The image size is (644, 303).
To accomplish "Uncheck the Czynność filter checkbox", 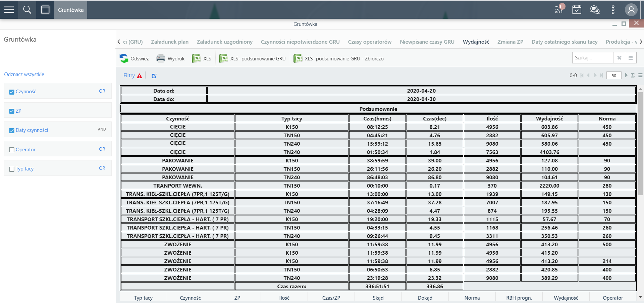I will tap(12, 92).
